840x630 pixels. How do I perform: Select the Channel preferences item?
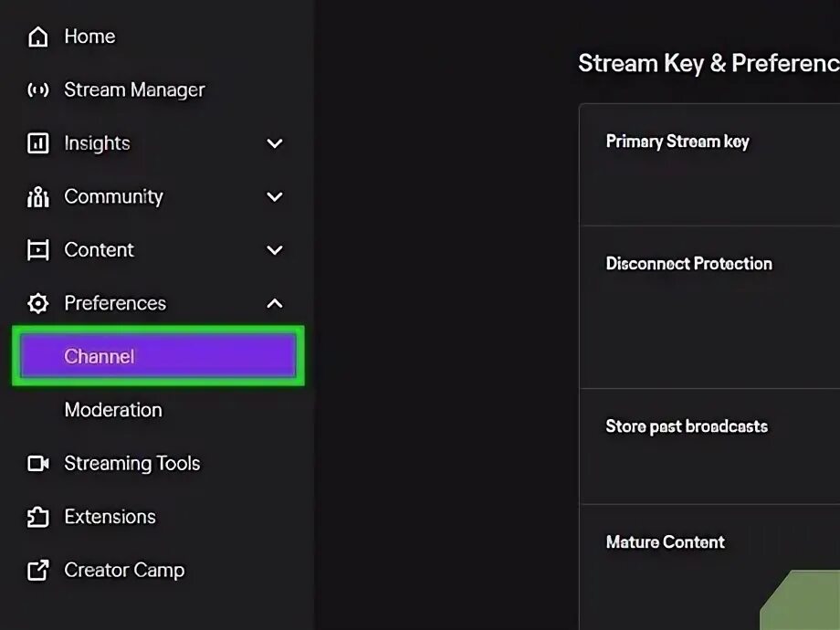[x=158, y=356]
